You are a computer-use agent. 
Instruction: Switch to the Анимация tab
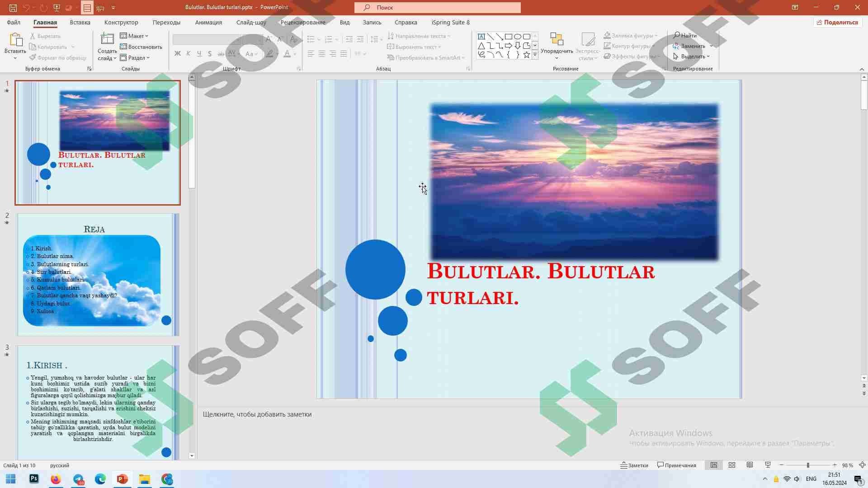(208, 22)
